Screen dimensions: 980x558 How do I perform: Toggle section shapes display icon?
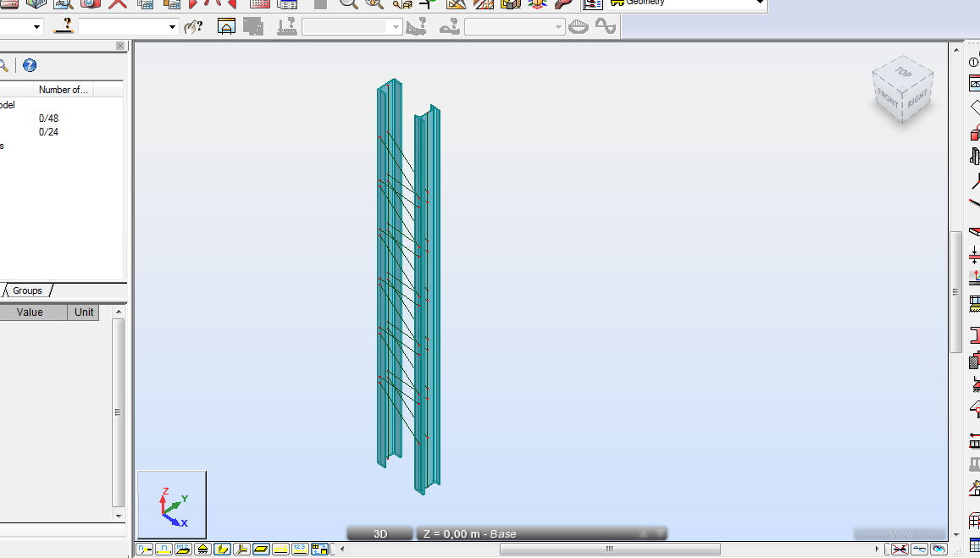click(x=222, y=550)
